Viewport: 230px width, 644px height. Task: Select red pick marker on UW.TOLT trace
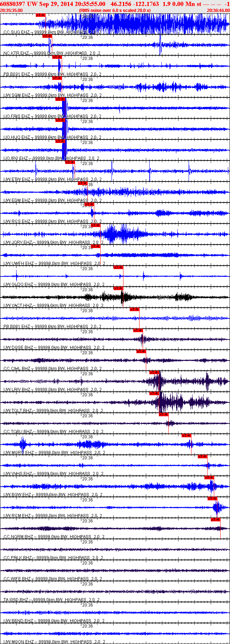(x=154, y=393)
